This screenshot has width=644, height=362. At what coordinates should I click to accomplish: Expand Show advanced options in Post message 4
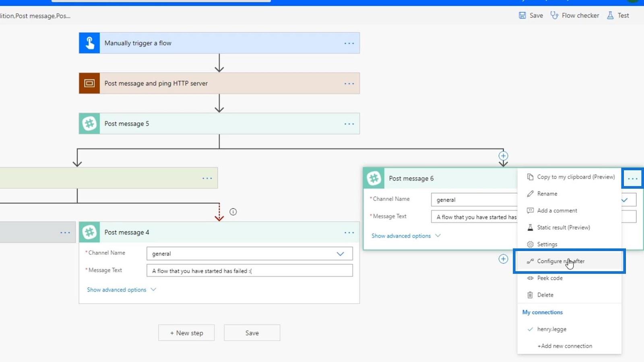[x=121, y=290]
